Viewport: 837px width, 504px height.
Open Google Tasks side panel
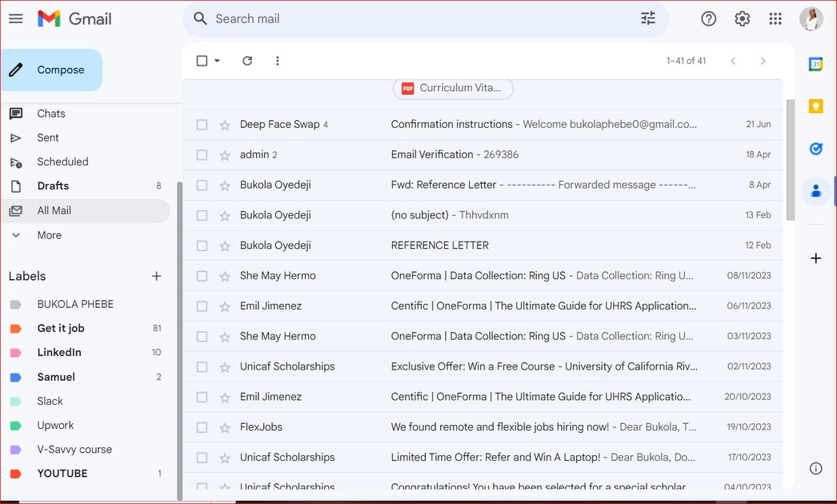click(815, 149)
